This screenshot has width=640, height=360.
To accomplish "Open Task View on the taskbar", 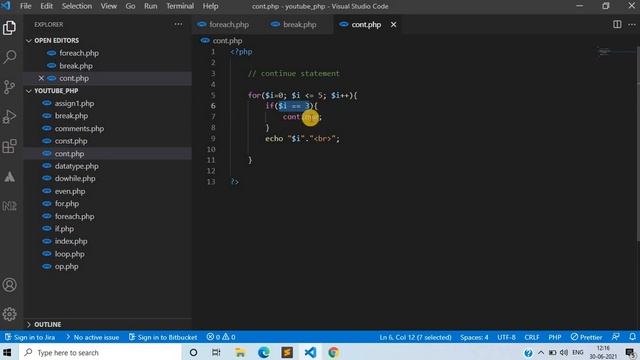I will point(216,352).
